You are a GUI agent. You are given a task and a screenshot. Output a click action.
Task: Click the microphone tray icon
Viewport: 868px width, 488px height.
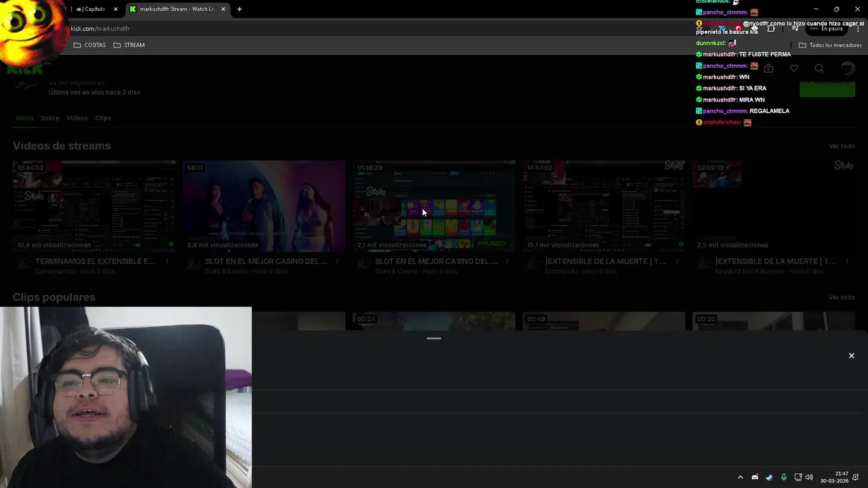pyautogui.click(x=784, y=477)
